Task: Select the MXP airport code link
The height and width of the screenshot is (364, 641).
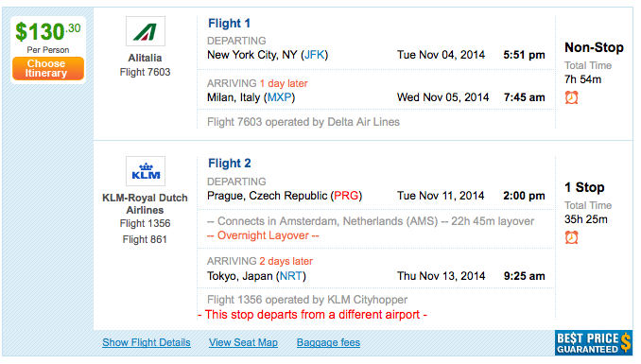Action: (280, 97)
